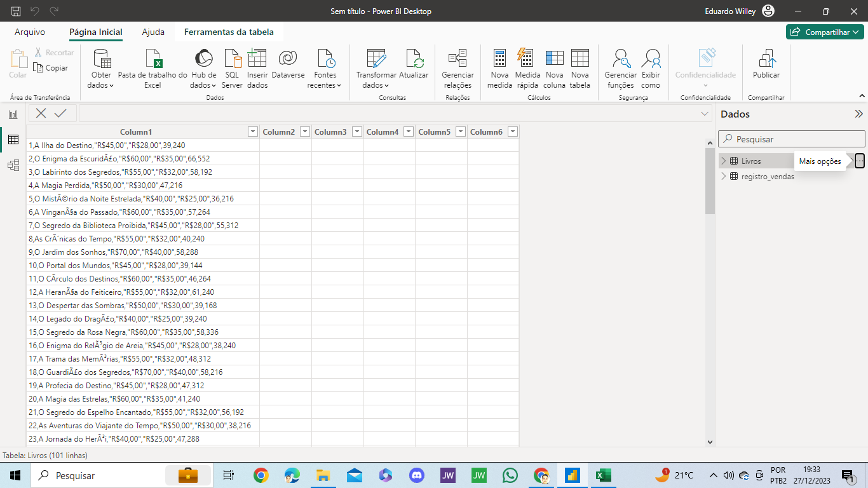Select row "9,O Jardim dos Sonhos"
Viewport: 868px width, 488px height.
(143, 252)
